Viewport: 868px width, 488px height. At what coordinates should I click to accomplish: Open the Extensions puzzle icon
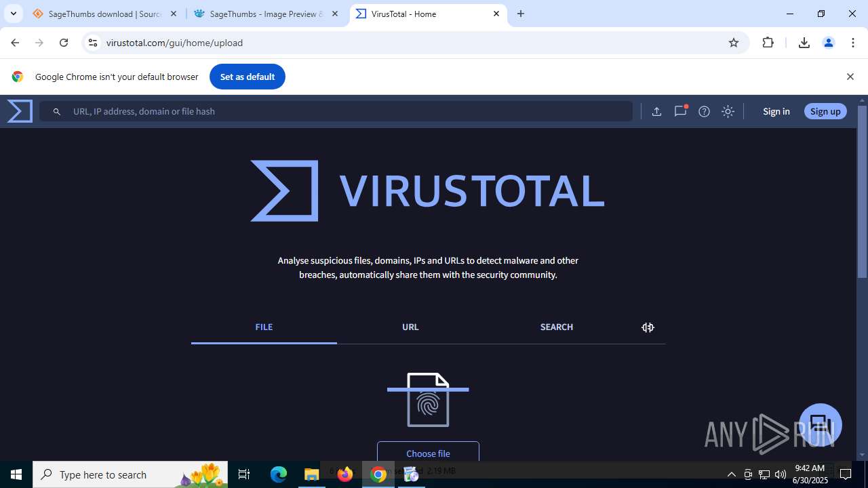coord(768,43)
